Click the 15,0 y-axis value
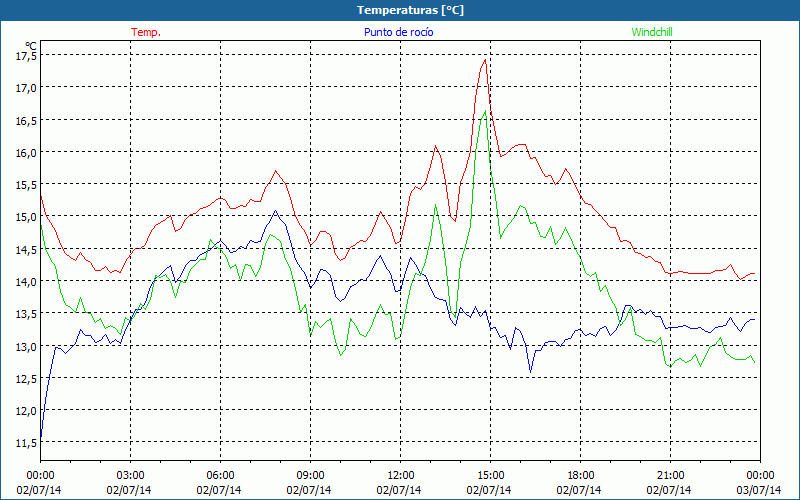This screenshot has width=800, height=500. (26, 217)
